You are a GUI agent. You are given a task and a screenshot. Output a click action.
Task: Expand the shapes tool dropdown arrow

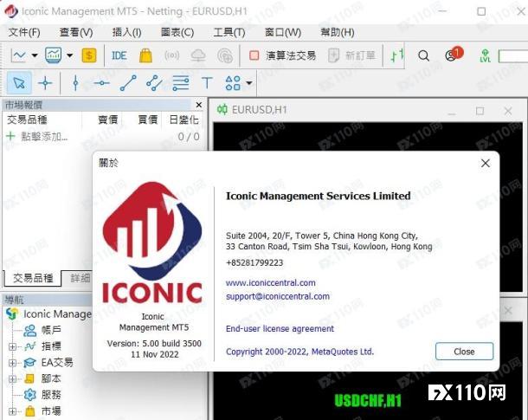point(248,83)
